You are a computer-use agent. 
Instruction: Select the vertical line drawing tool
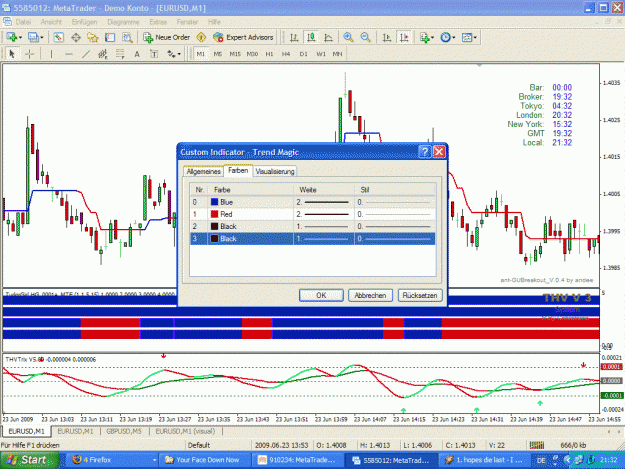coord(51,54)
